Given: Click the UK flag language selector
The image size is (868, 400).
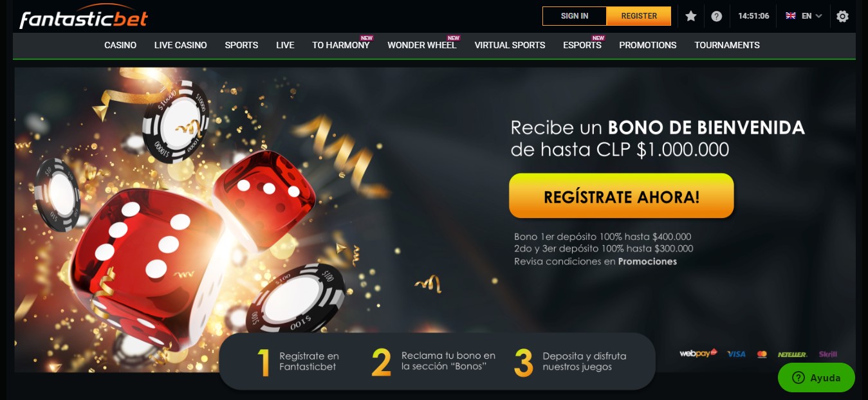Looking at the screenshot, I should tap(791, 16).
